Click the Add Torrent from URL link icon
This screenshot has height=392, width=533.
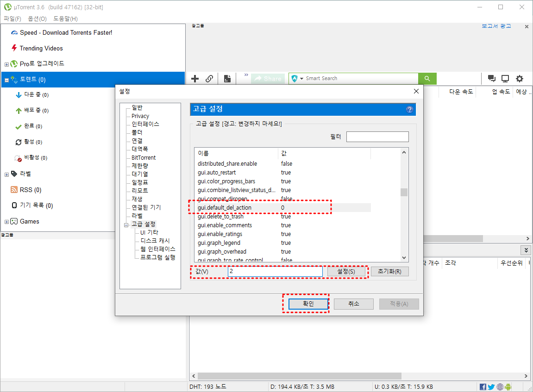pyautogui.click(x=209, y=79)
